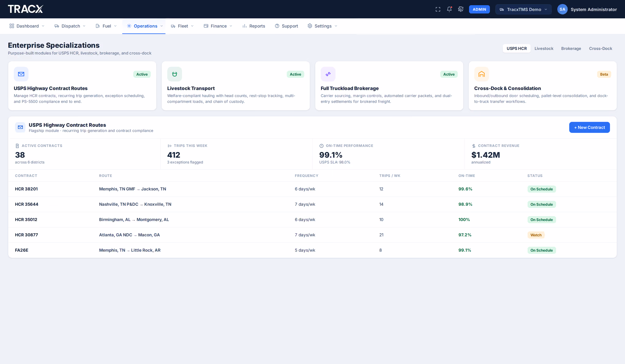Image resolution: width=625 pixels, height=364 pixels.
Task: Select the Livestock Transport card title
Action: pos(191,88)
